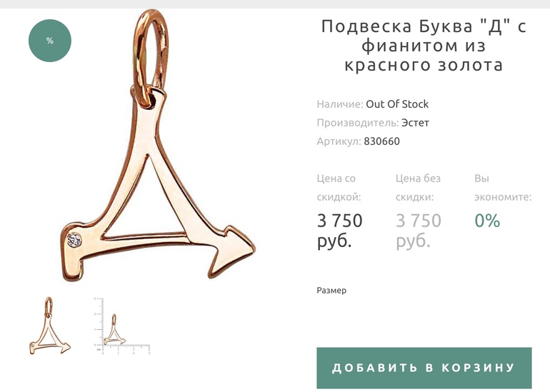Viewport: 550px width, 392px height.
Task: Click the Наличие label
Action: [x=340, y=104]
